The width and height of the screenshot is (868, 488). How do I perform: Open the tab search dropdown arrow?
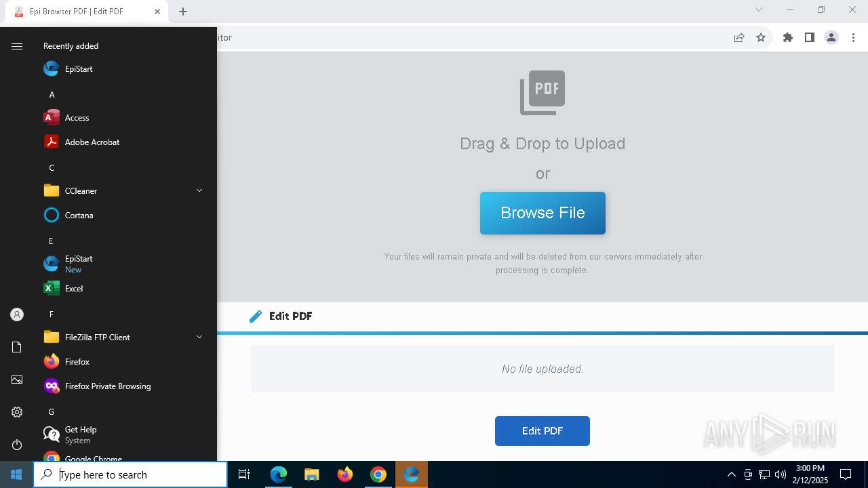pyautogui.click(x=759, y=9)
